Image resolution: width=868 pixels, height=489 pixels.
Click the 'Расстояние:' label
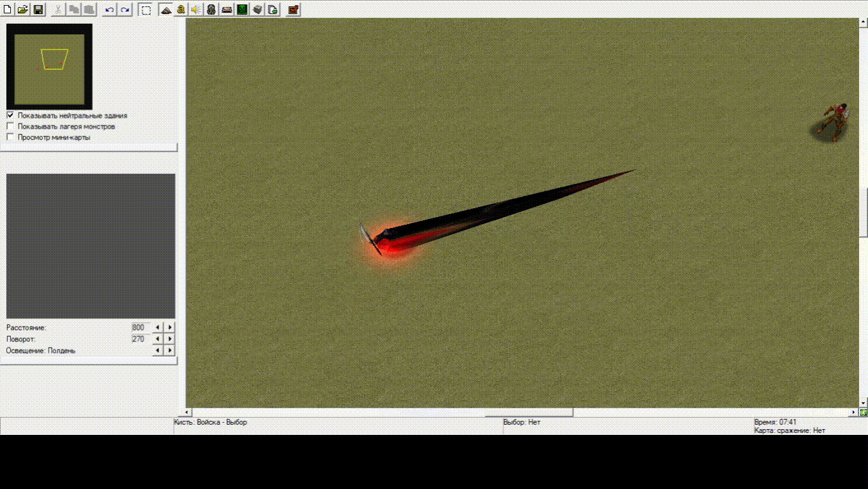point(26,328)
